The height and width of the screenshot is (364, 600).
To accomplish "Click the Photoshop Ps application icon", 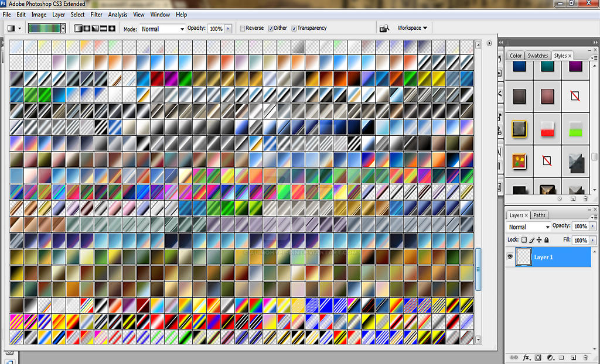I will pyautogui.click(x=4, y=4).
